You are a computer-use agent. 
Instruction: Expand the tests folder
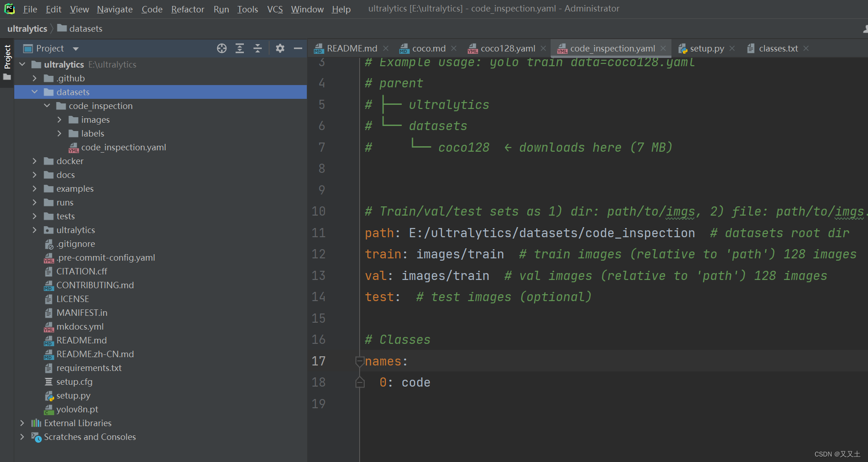point(34,216)
